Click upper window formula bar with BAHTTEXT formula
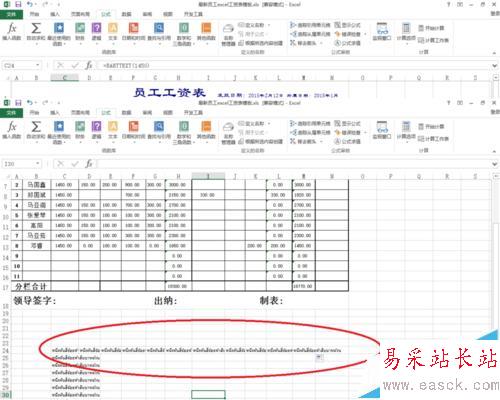Screen dimensions: 500x400 point(293,65)
